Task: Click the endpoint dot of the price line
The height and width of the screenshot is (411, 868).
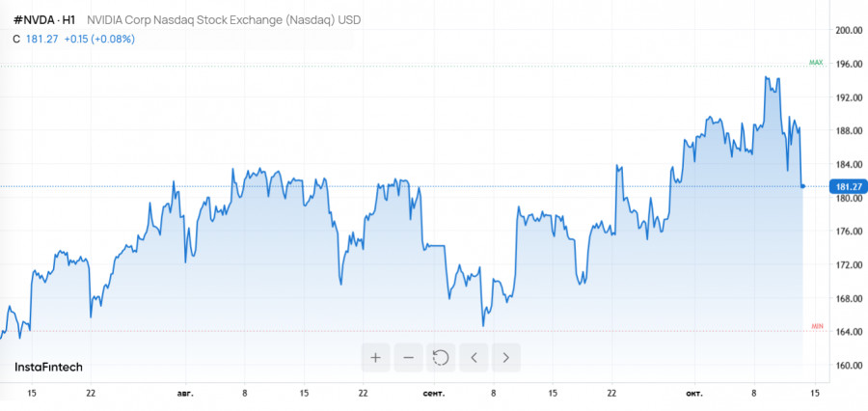Action: pyautogui.click(x=803, y=185)
